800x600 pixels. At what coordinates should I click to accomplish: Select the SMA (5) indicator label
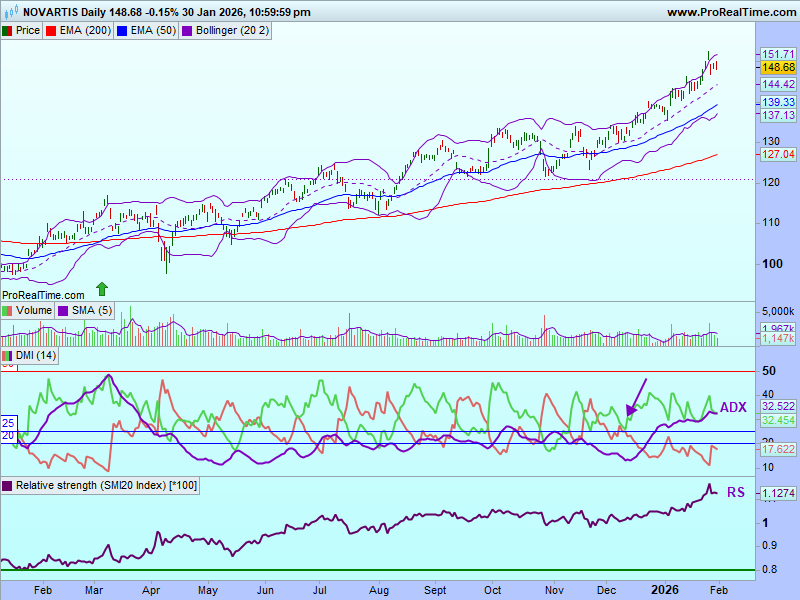point(91,311)
